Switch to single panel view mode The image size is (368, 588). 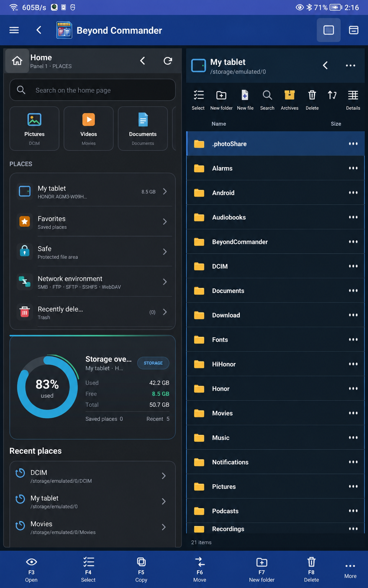tap(329, 30)
